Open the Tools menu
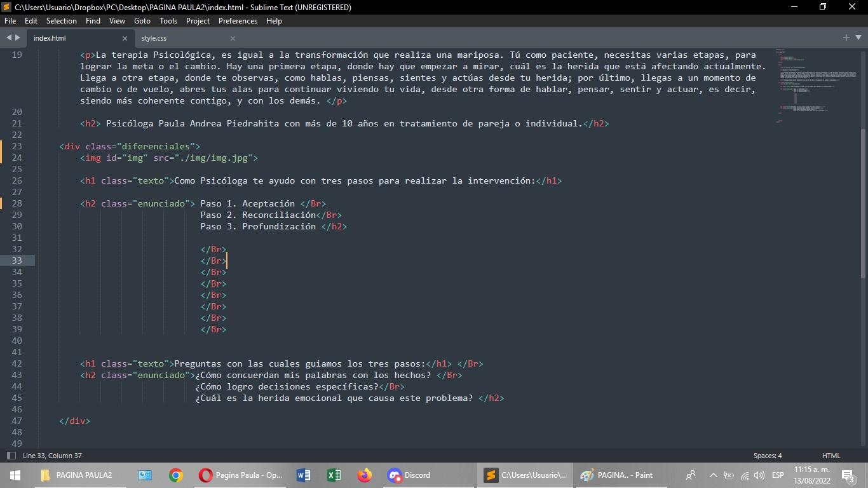The image size is (868, 488). click(x=168, y=21)
